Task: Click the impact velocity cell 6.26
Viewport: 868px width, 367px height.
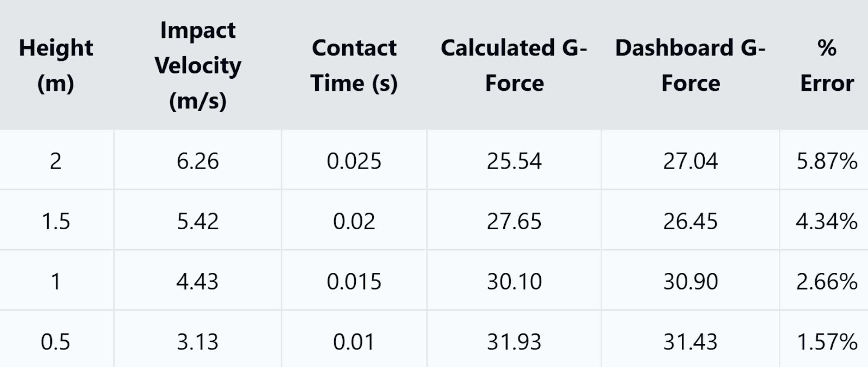Action: [198, 161]
